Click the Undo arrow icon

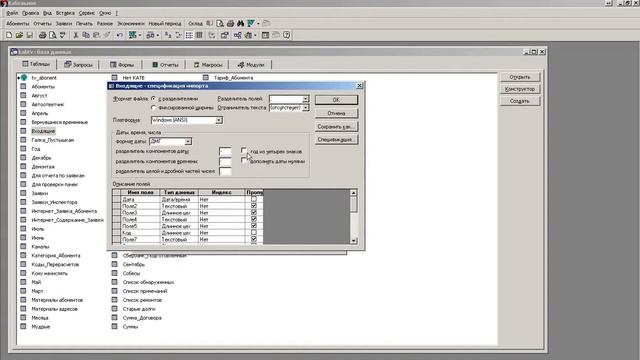tap(120, 36)
